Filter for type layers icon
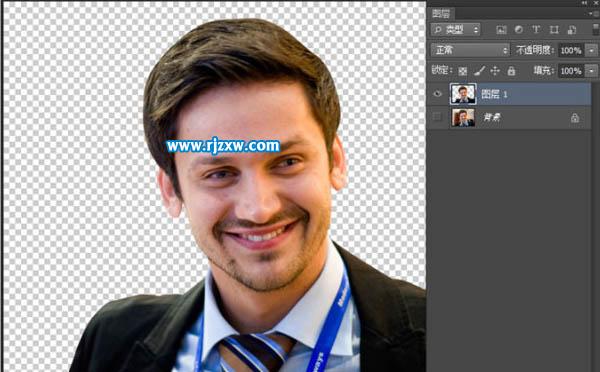 pyautogui.click(x=536, y=30)
